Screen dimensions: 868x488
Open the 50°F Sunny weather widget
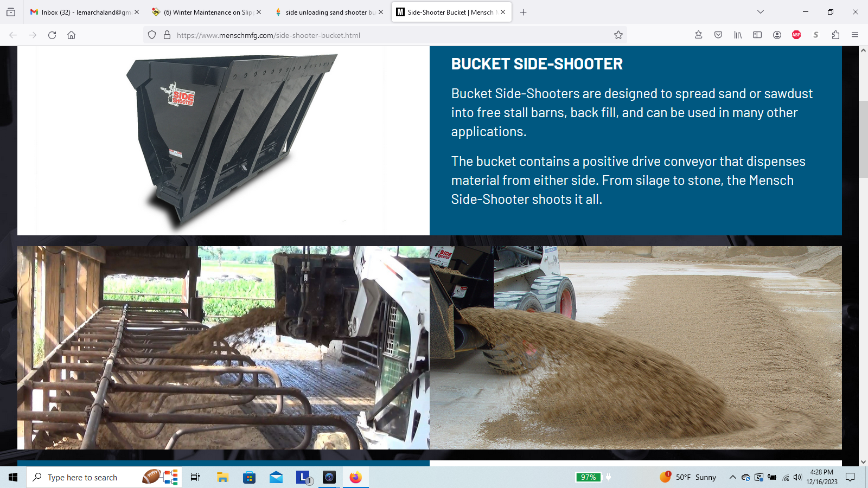click(x=688, y=477)
